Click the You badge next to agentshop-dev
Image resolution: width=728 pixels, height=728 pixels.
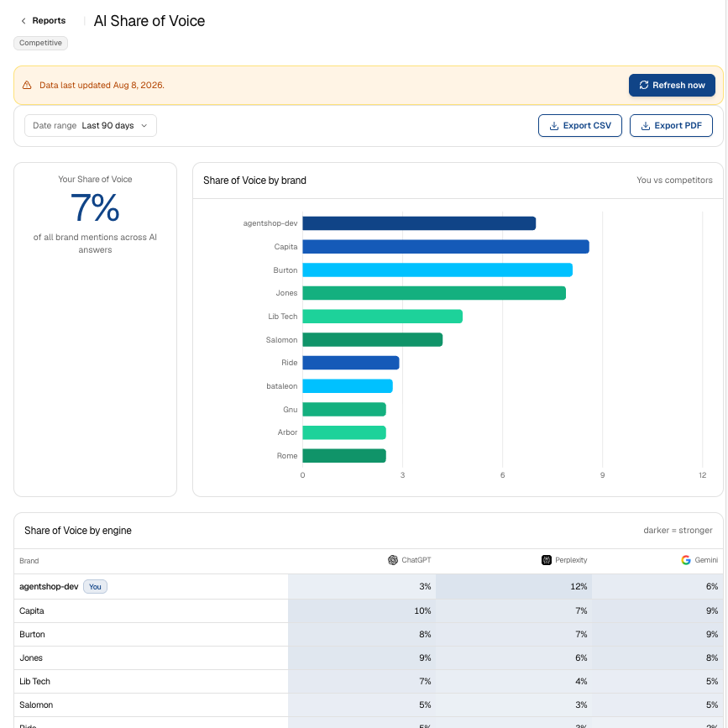[95, 586]
